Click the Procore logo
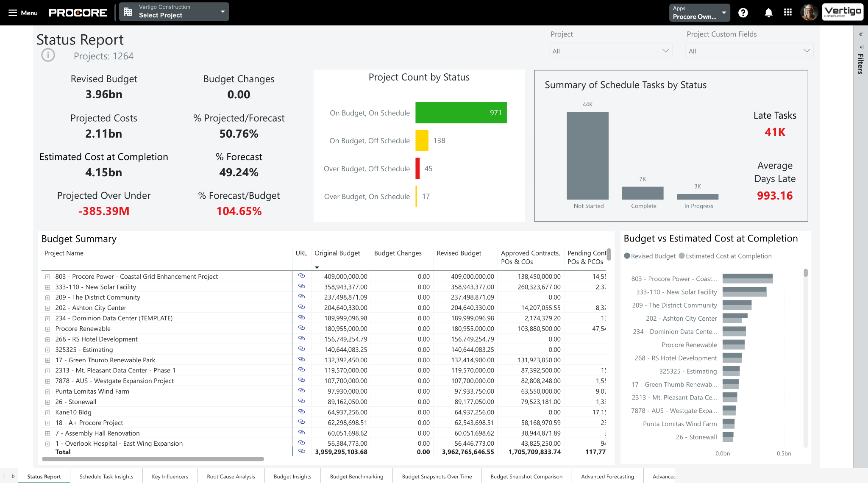This screenshot has height=483, width=868. tap(78, 12)
